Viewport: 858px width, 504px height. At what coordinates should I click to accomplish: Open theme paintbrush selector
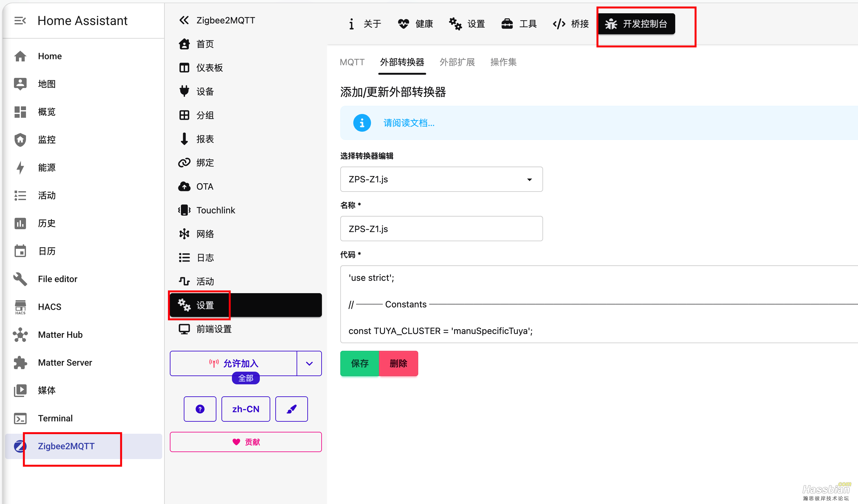click(x=291, y=409)
